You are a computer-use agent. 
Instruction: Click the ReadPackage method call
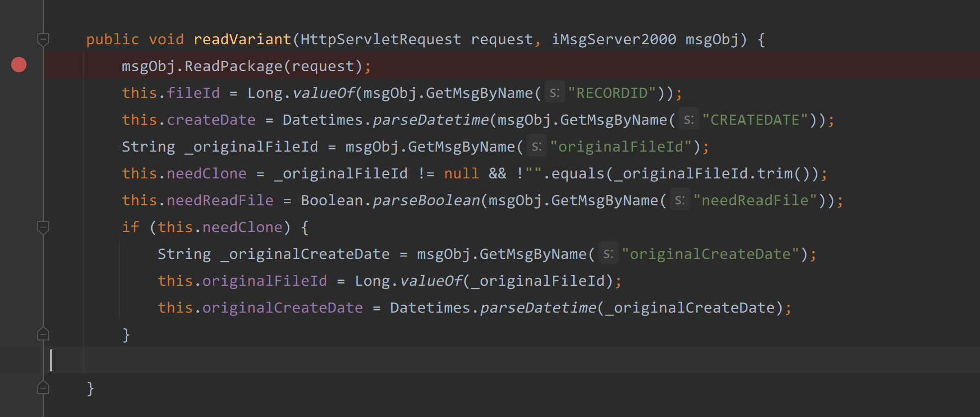point(234,66)
